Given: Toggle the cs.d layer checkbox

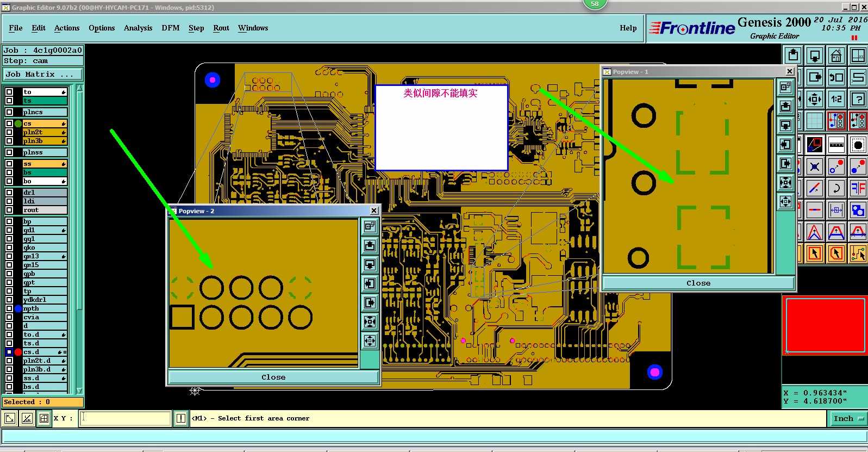Looking at the screenshot, I should click(x=9, y=352).
